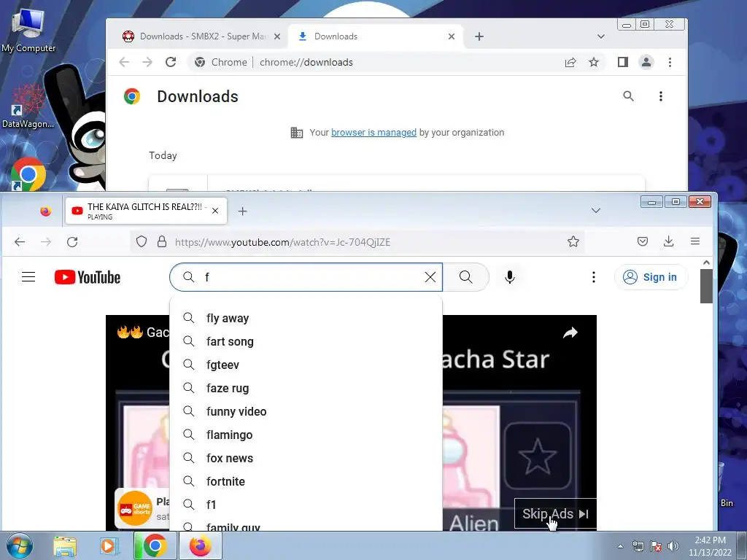Switch to Firefox via taskbar
Image resolution: width=747 pixels, height=560 pixels.
tap(201, 545)
